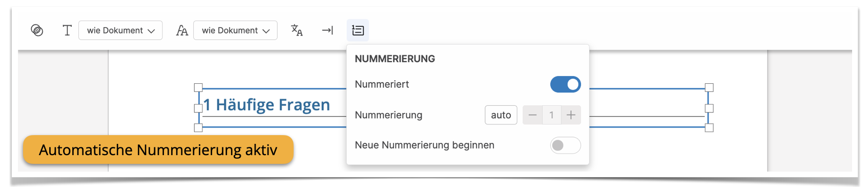Toggle the numbering list icon in toolbar
Image resolution: width=868 pixels, height=187 pixels.
358,30
